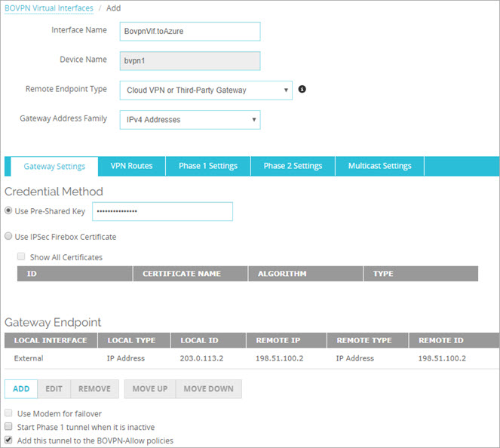Click the Remote ID cell 198.51.100.2
The width and height of the screenshot is (500, 448).
click(x=442, y=358)
